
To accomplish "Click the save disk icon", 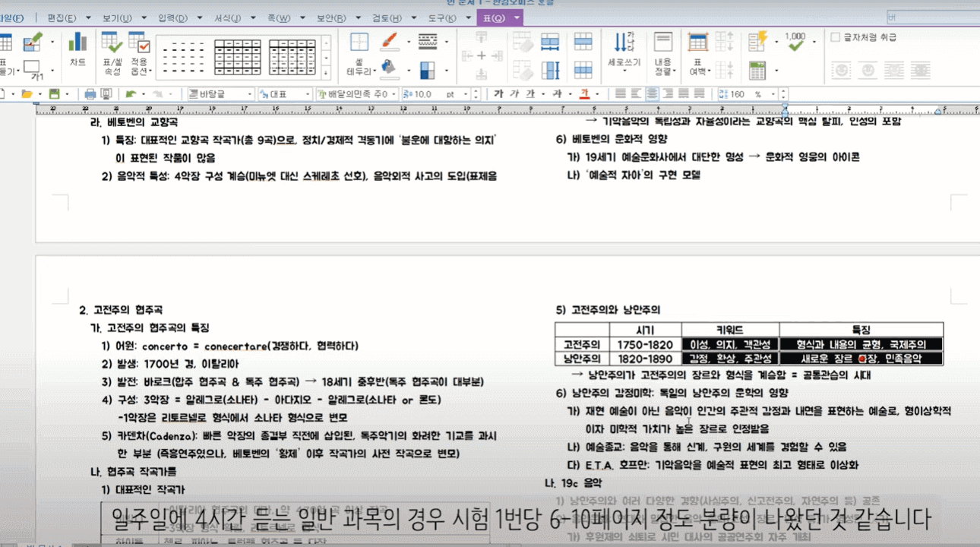I will [54, 94].
